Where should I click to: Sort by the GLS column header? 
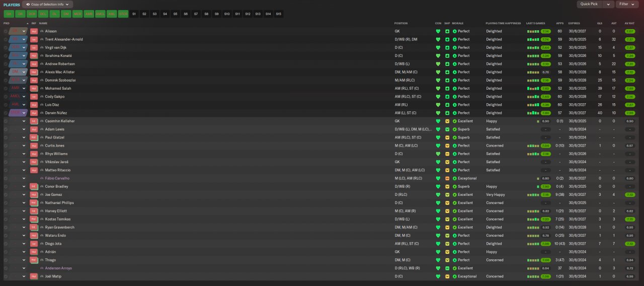(x=599, y=23)
